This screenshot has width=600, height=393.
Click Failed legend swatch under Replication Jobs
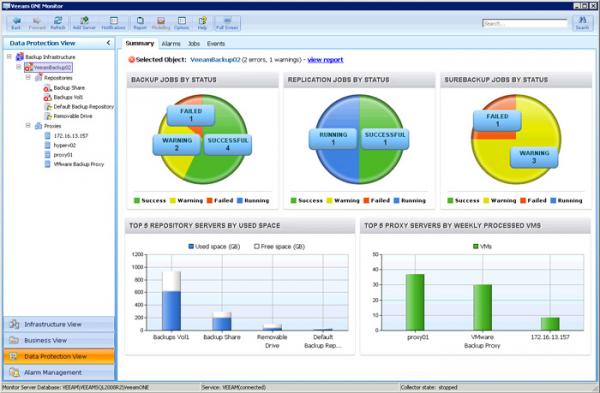(x=366, y=201)
